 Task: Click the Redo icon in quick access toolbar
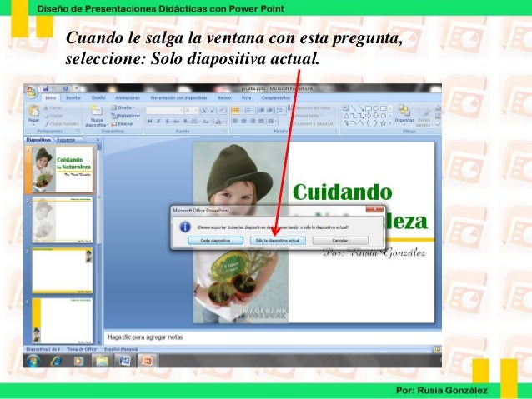pyautogui.click(x=65, y=89)
